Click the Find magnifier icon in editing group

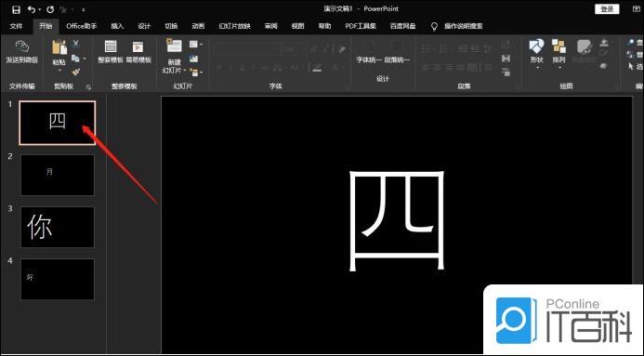point(631,42)
